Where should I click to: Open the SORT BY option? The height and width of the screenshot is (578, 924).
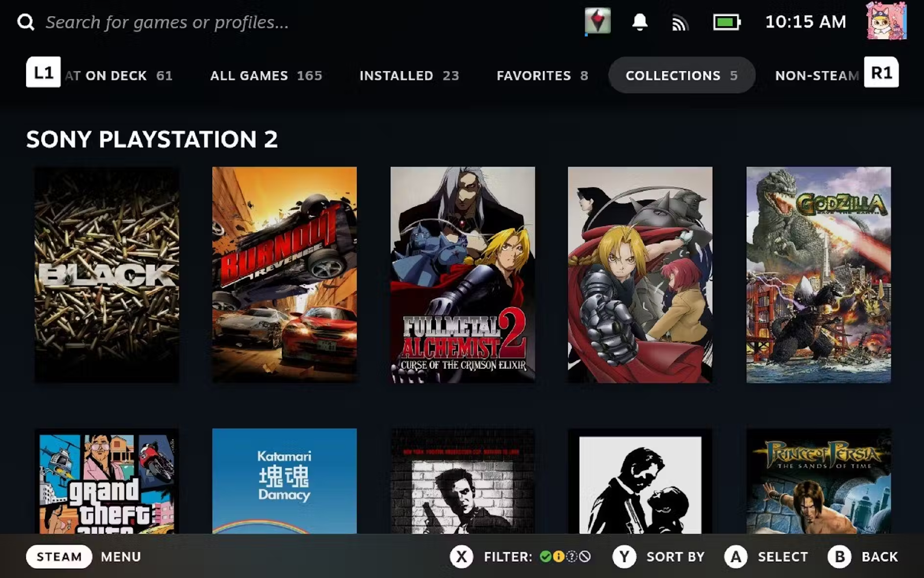point(675,557)
